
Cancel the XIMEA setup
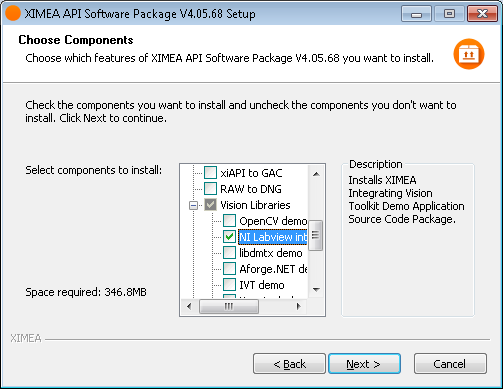[450, 364]
